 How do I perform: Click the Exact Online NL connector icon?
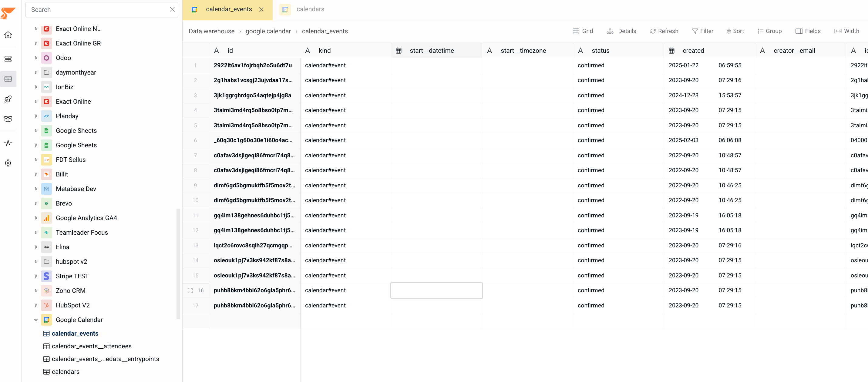pos(46,29)
